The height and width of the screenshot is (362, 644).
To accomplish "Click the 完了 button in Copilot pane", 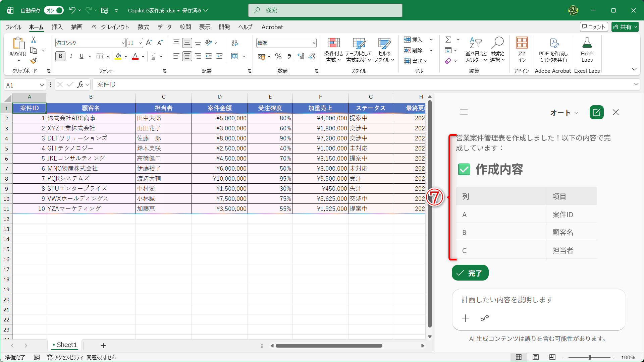I will [x=470, y=273].
